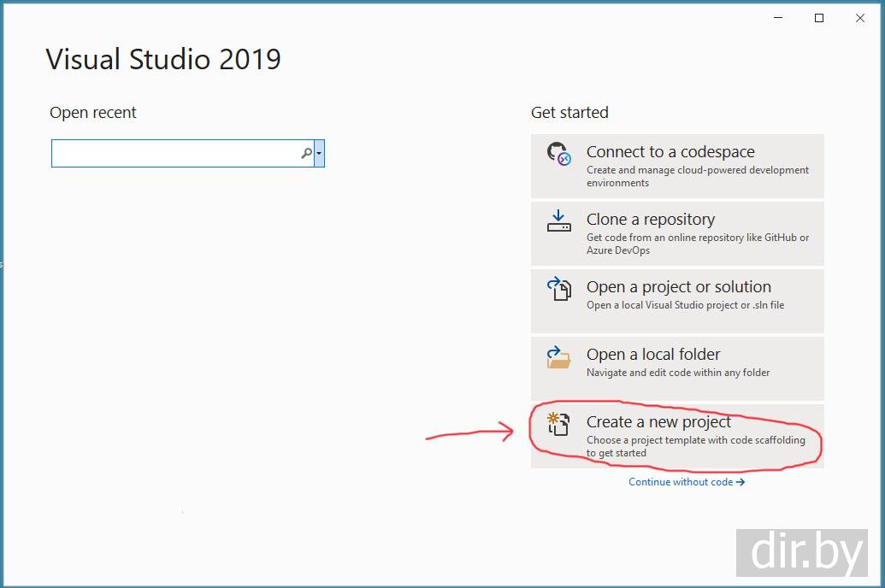Click the arrow icon after Continue without code
This screenshot has height=588, width=885.
[740, 482]
